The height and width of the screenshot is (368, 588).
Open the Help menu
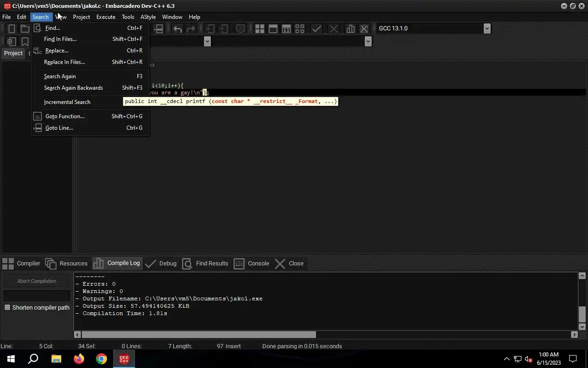(194, 17)
